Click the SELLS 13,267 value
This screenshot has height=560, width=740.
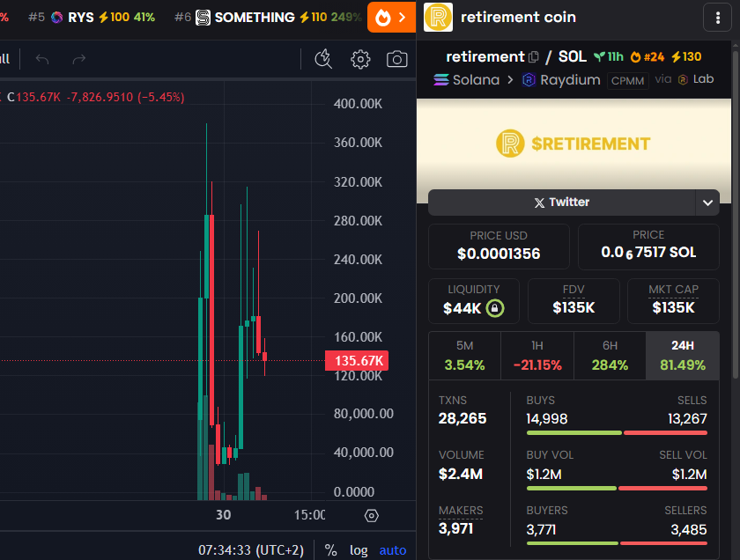tap(687, 419)
